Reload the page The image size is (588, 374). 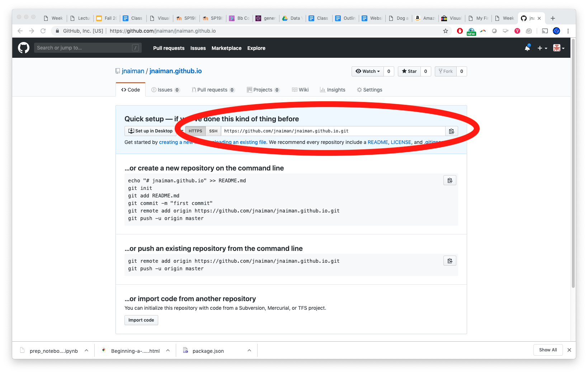tap(43, 31)
